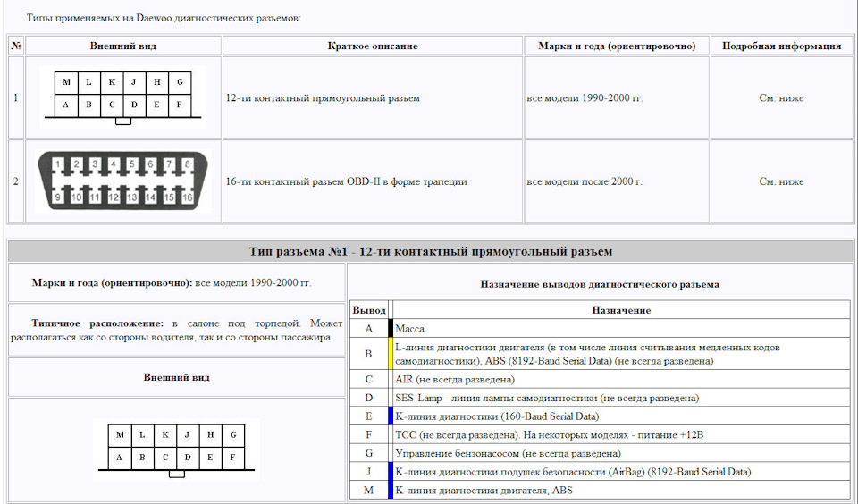The image size is (858, 504).
Task: Click the black color marker beside pin A
Action: tap(391, 328)
